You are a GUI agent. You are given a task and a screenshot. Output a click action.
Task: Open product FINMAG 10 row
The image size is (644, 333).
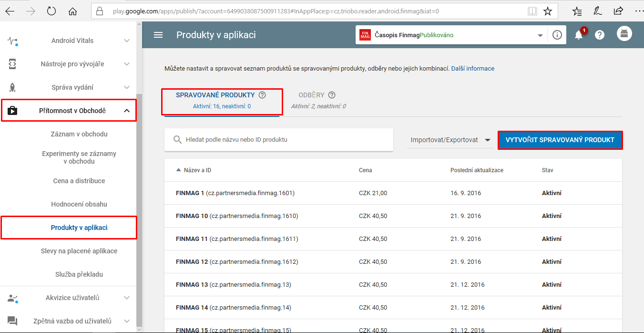393,216
